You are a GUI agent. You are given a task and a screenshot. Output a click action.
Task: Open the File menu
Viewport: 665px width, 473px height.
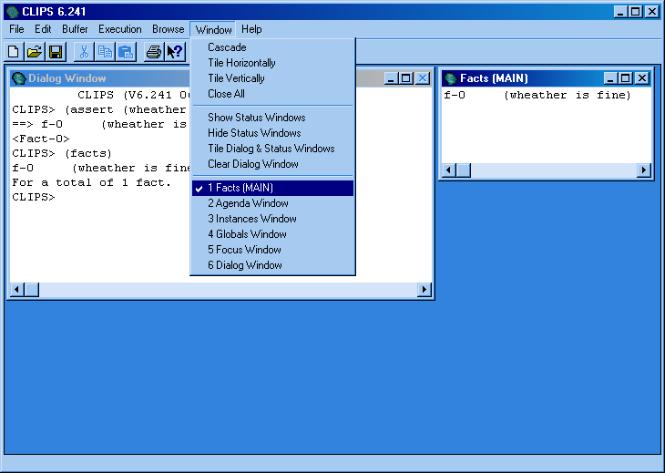click(17, 29)
